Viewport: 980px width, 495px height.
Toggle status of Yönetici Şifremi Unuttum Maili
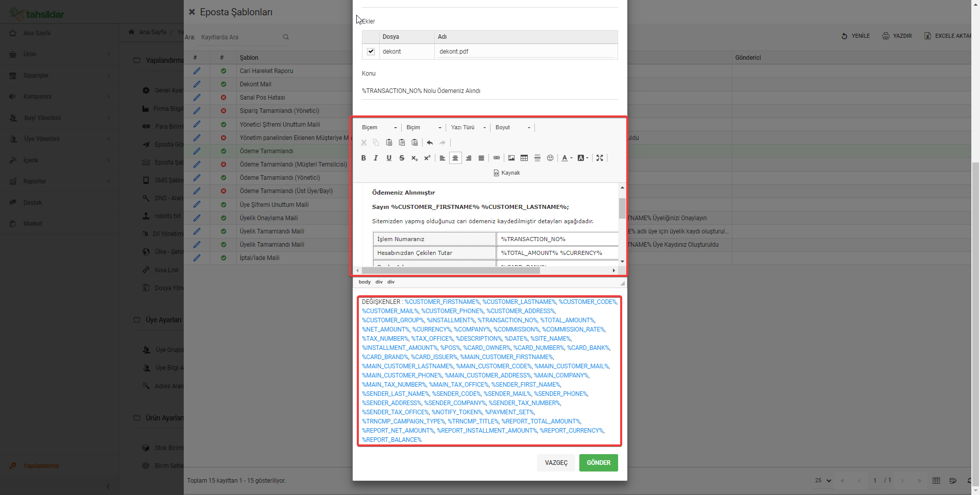pos(224,125)
